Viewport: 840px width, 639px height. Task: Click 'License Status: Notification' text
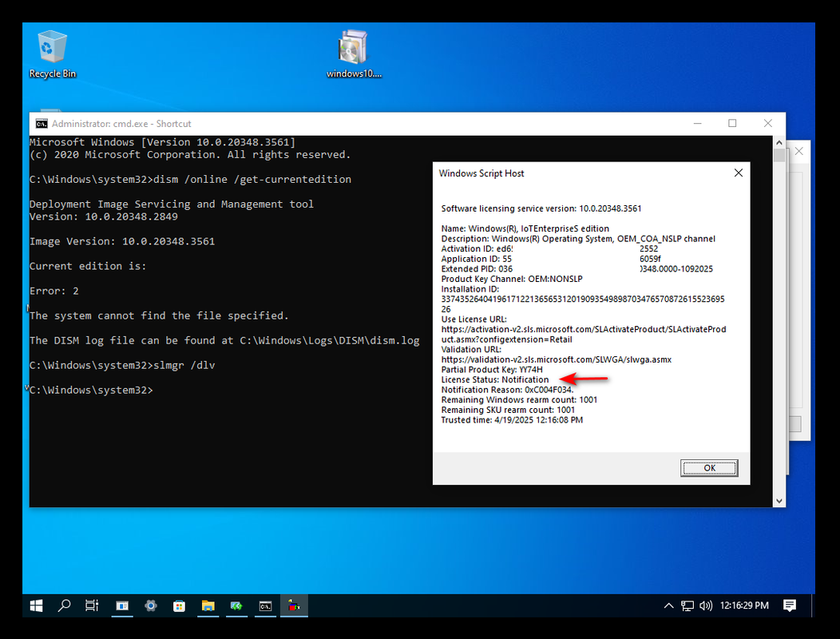[x=495, y=379]
